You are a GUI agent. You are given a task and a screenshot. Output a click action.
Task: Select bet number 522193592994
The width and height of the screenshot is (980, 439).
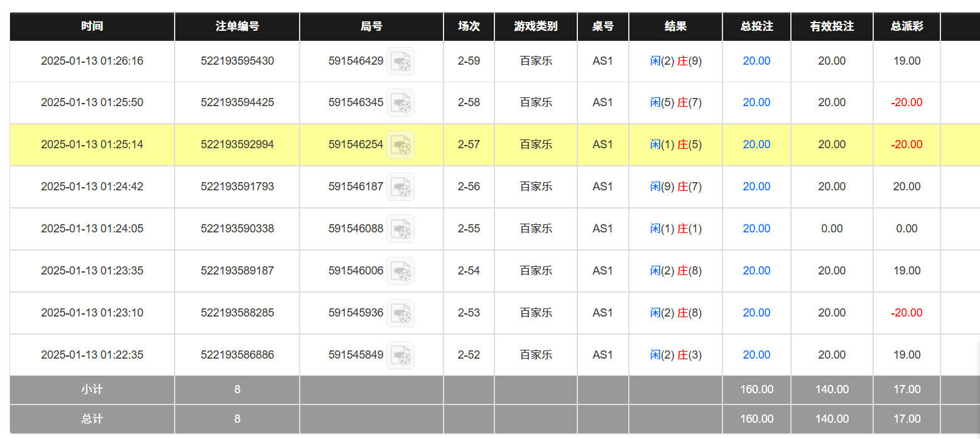[x=237, y=144]
